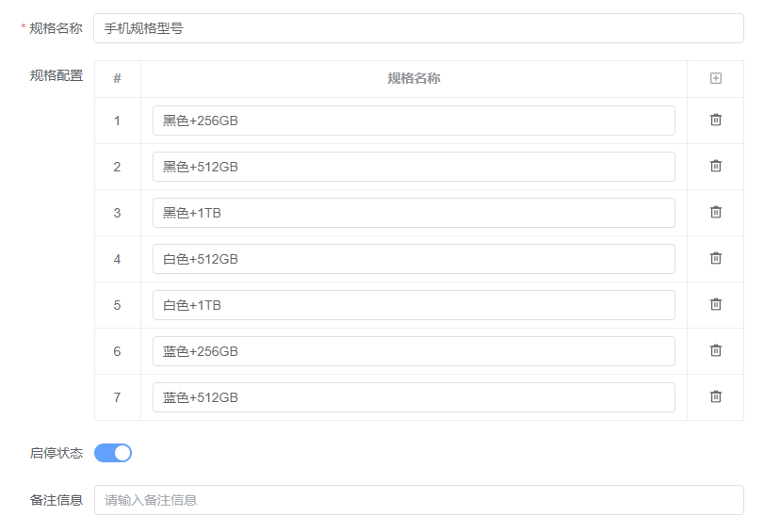The width and height of the screenshot is (780, 532).
Task: Click the 规格名称 field containing 手机规格型号
Action: 418,28
